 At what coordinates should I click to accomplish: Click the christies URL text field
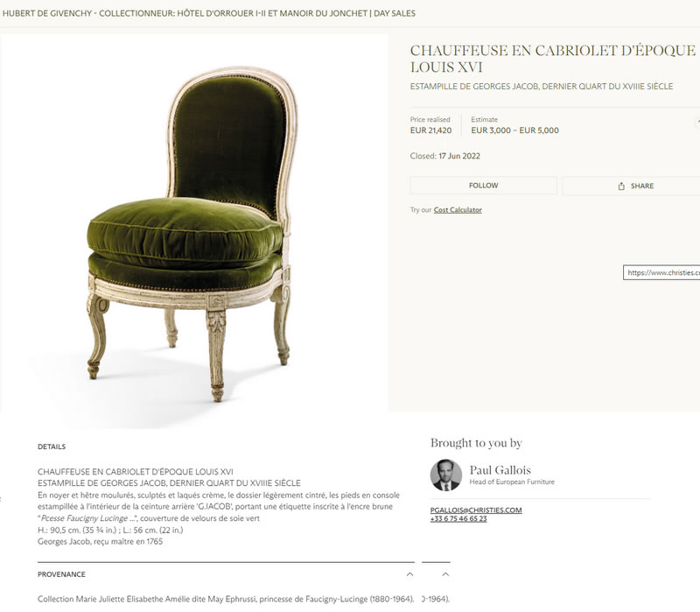(x=661, y=272)
